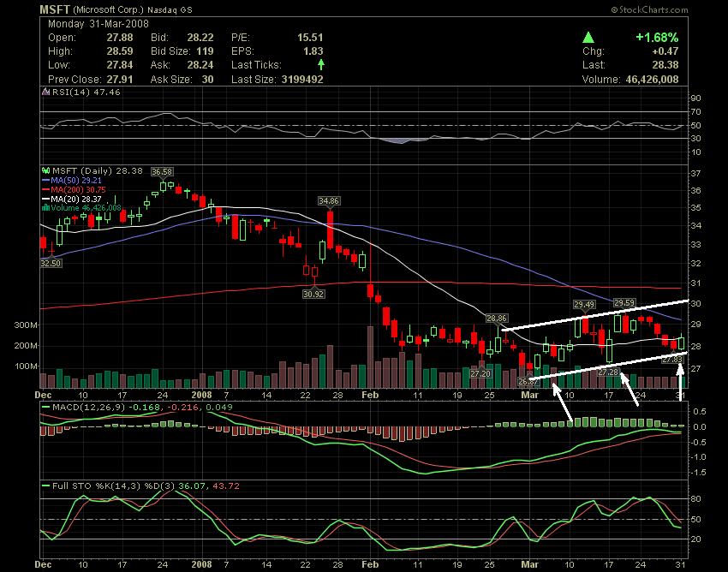Click the MA(20) 28.37 legend entry

(76, 199)
